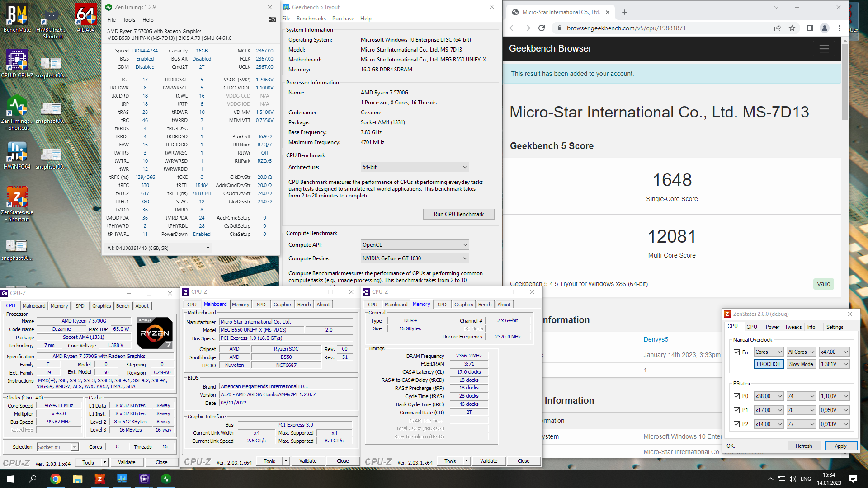Open the notification center icon

click(853, 479)
